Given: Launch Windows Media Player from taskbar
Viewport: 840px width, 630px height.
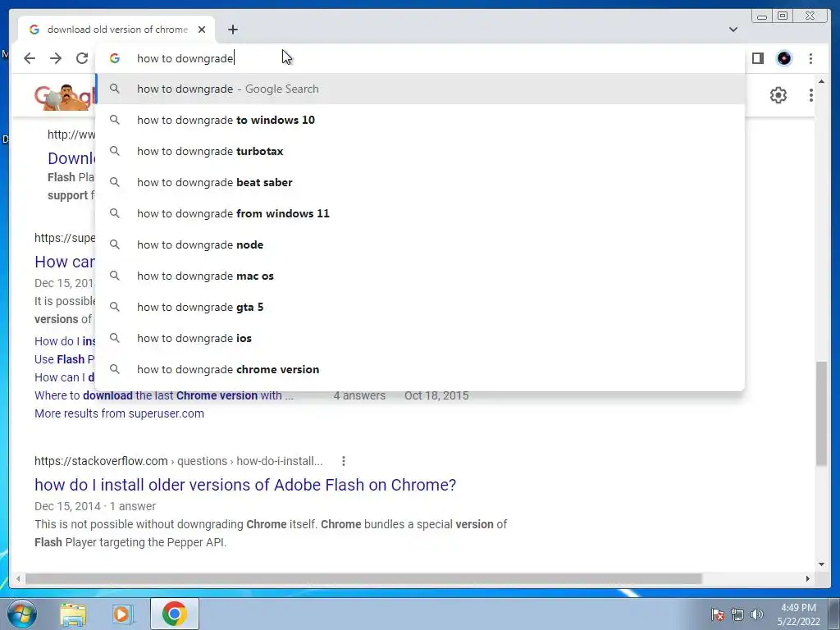Looking at the screenshot, I should pos(121,614).
